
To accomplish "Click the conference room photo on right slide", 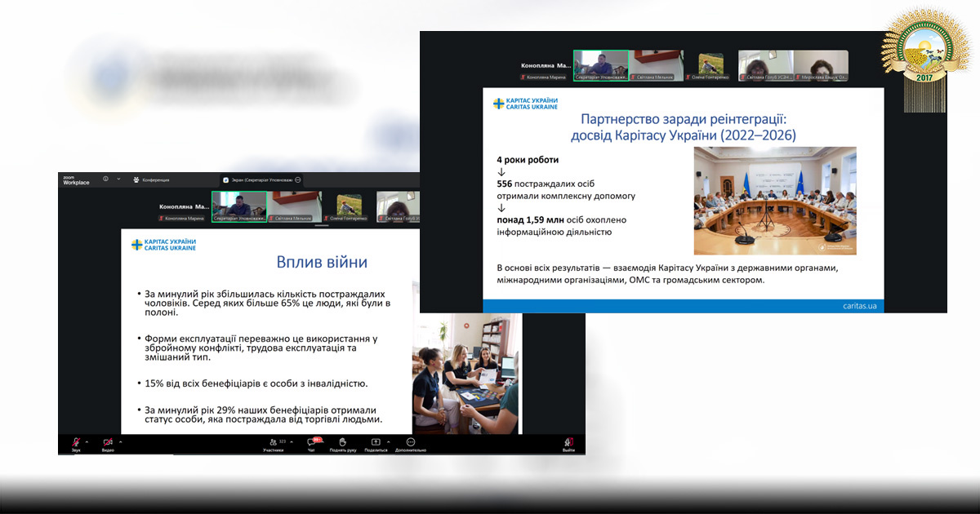I will [775, 201].
